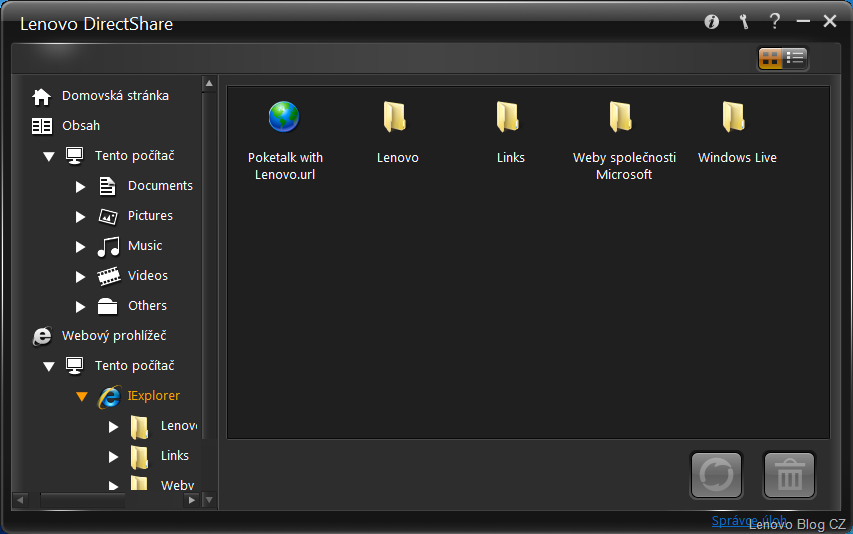
Task: Expand the Documents tree node
Action: point(81,186)
